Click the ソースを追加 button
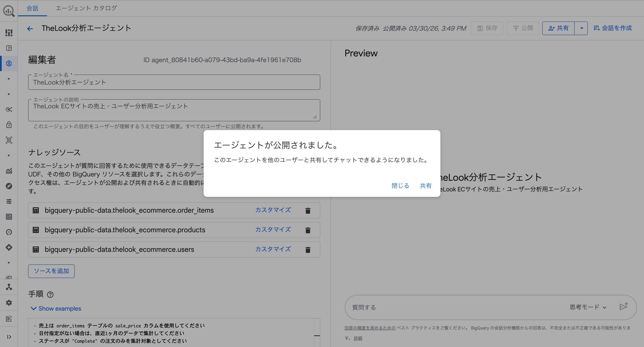The height and width of the screenshot is (347, 644). (51, 271)
